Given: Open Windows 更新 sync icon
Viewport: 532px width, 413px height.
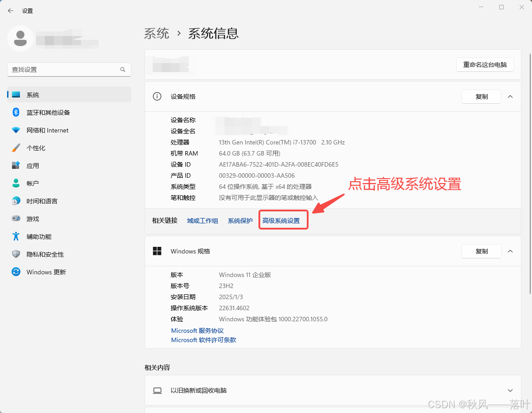Looking at the screenshot, I should pos(16,272).
